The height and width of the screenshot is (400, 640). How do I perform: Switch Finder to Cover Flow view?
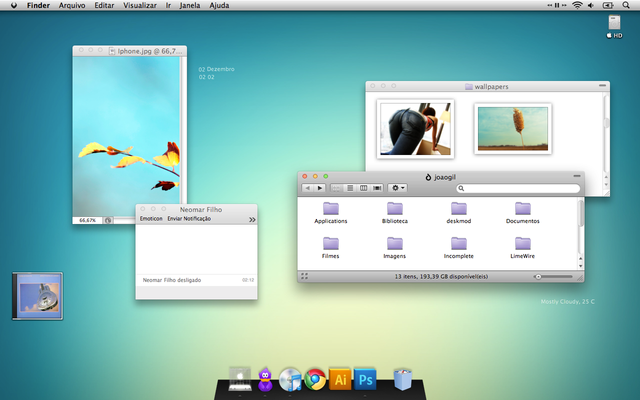coord(377,188)
